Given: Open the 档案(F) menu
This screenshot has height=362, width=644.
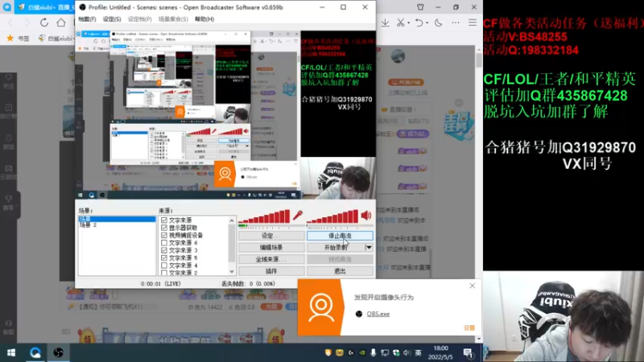Looking at the screenshot, I should click(87, 19).
